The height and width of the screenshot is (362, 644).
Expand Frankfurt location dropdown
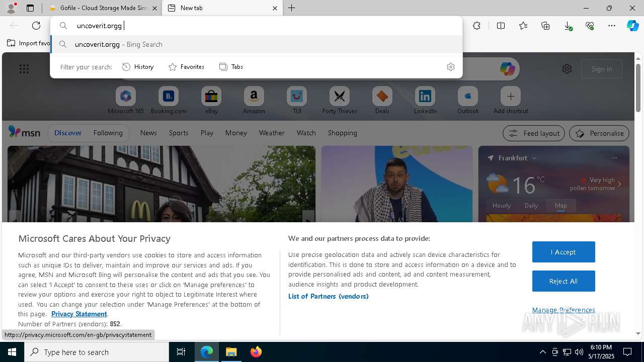pos(534,158)
